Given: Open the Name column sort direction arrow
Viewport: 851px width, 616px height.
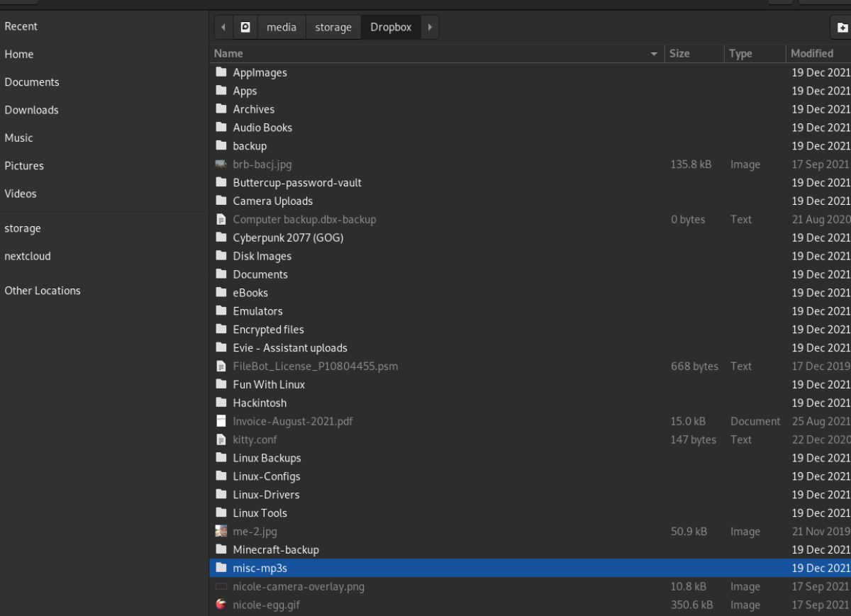Looking at the screenshot, I should point(653,53).
